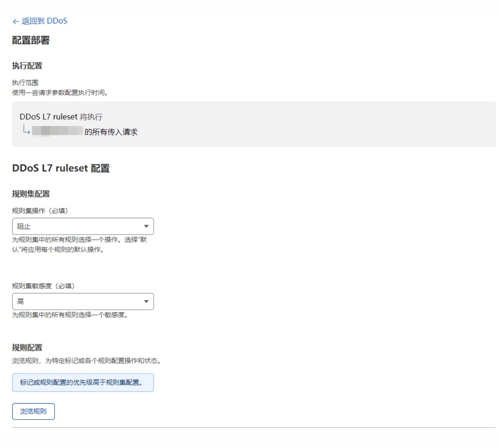Image resolution: width=499 pixels, height=448 pixels.
Task: Expand the 规则集操作 dropdown arrow
Action: pyautogui.click(x=146, y=226)
